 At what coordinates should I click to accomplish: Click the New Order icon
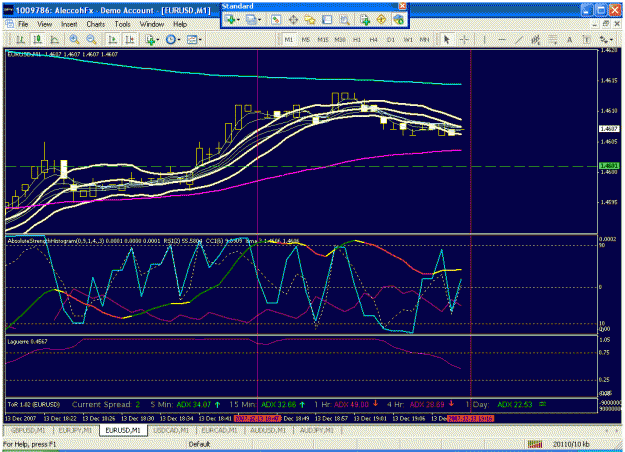point(364,20)
